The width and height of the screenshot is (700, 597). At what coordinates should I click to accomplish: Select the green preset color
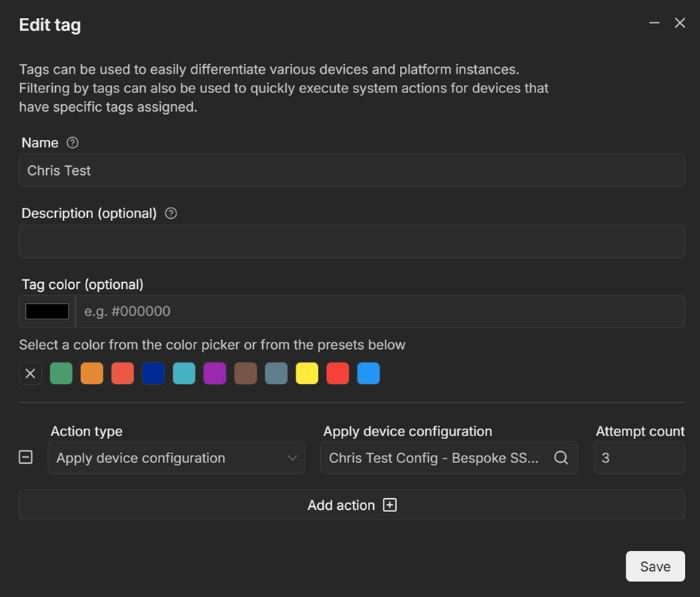pos(61,374)
